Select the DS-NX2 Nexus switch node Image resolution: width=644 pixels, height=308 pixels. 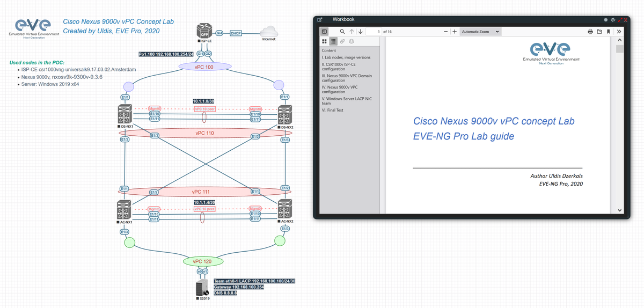(285, 115)
